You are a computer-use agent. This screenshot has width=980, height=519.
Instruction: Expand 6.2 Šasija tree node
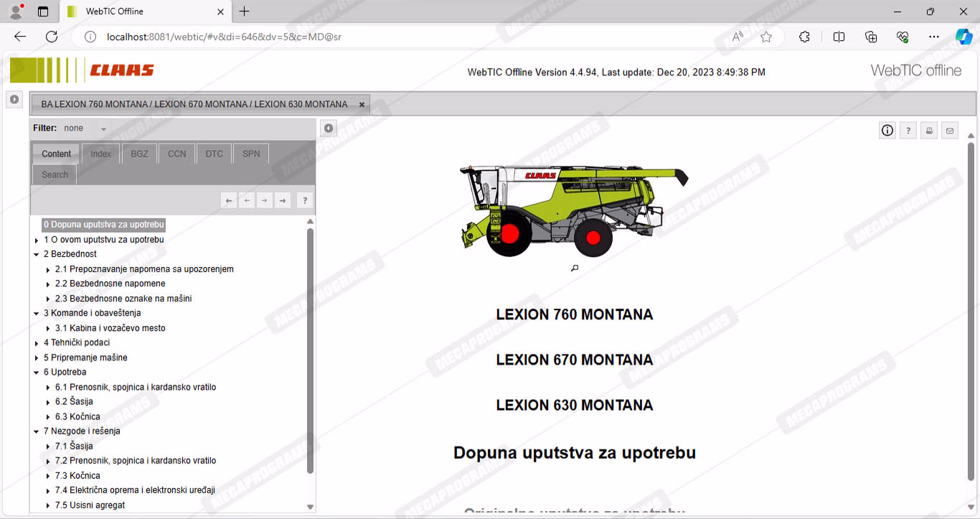[48, 402]
